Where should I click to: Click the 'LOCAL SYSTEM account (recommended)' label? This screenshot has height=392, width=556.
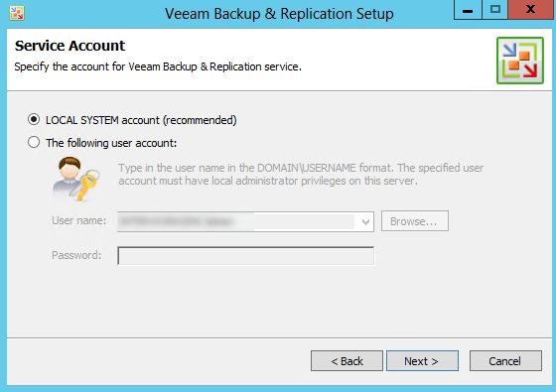[141, 120]
